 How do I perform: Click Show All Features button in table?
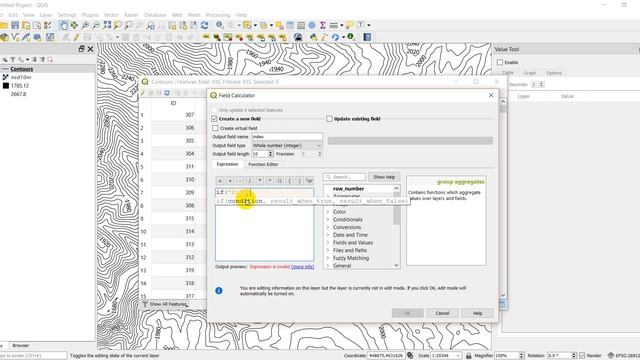[x=164, y=304]
